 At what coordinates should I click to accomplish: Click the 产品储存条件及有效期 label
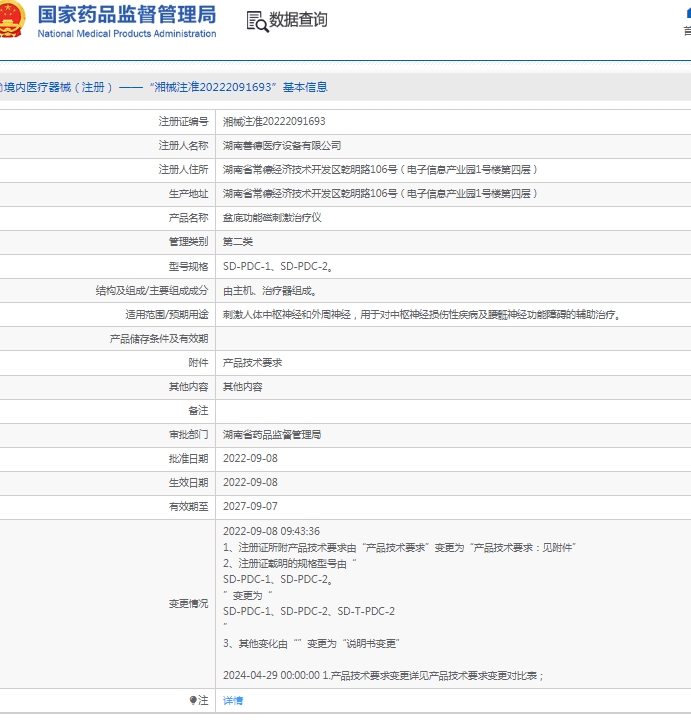tap(159, 339)
